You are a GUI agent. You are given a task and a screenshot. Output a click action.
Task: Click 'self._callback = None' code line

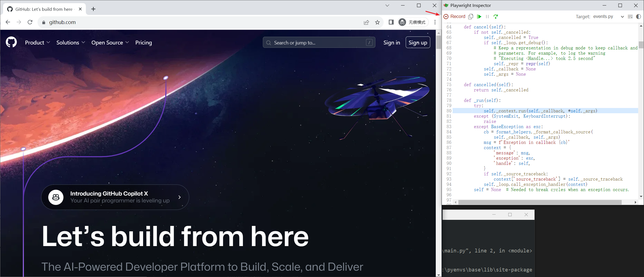(x=510, y=69)
